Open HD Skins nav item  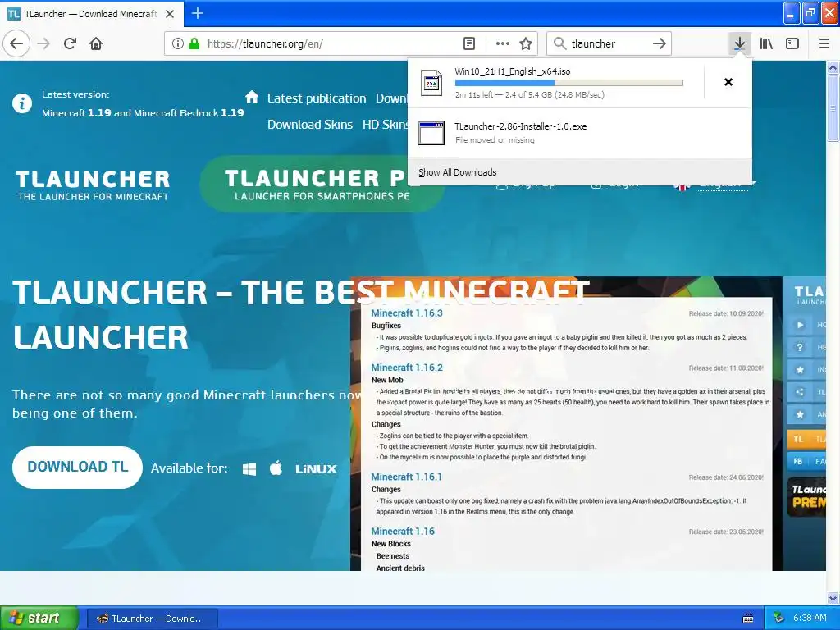386,125
